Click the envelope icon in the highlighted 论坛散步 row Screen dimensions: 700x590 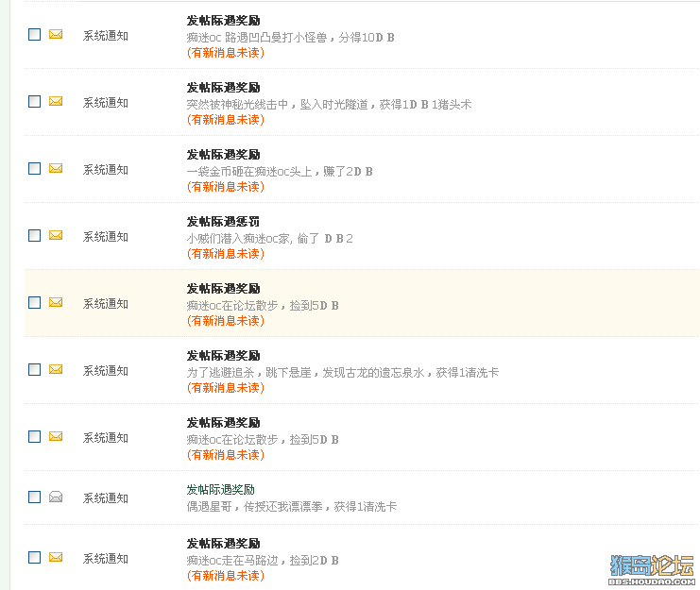coord(56,302)
